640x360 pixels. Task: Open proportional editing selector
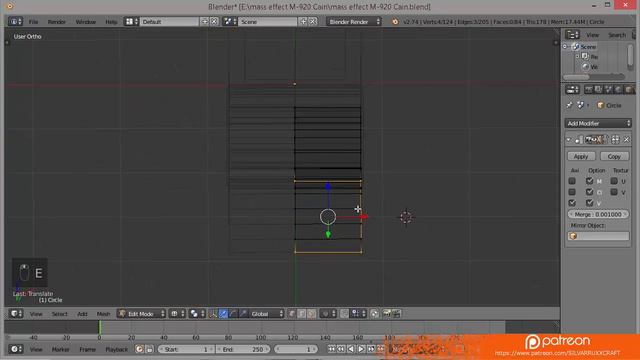click(x=328, y=313)
